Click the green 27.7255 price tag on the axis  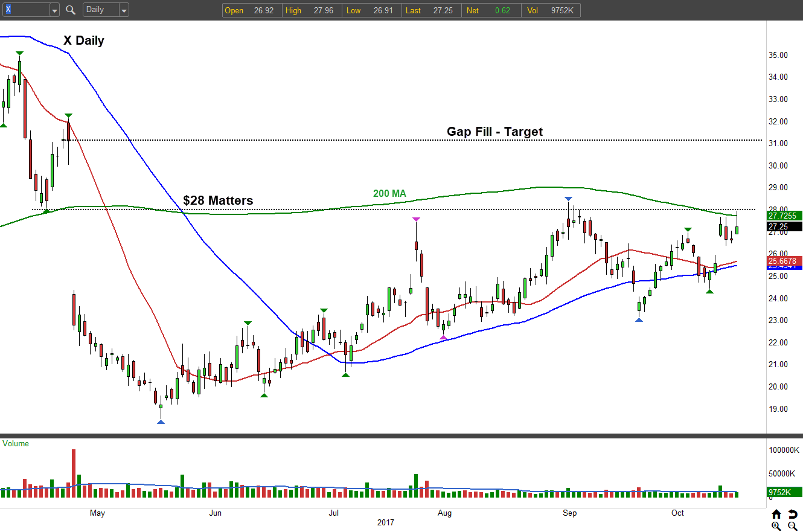tap(784, 216)
